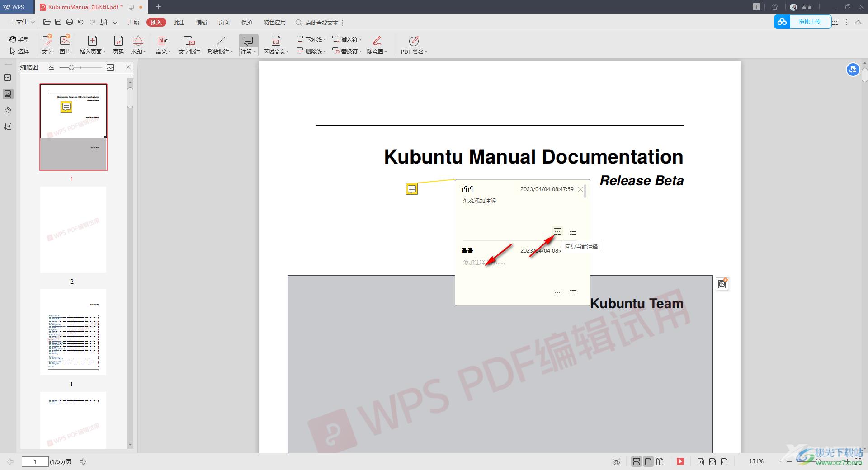Toggle eye protection mode icon

click(x=616, y=461)
